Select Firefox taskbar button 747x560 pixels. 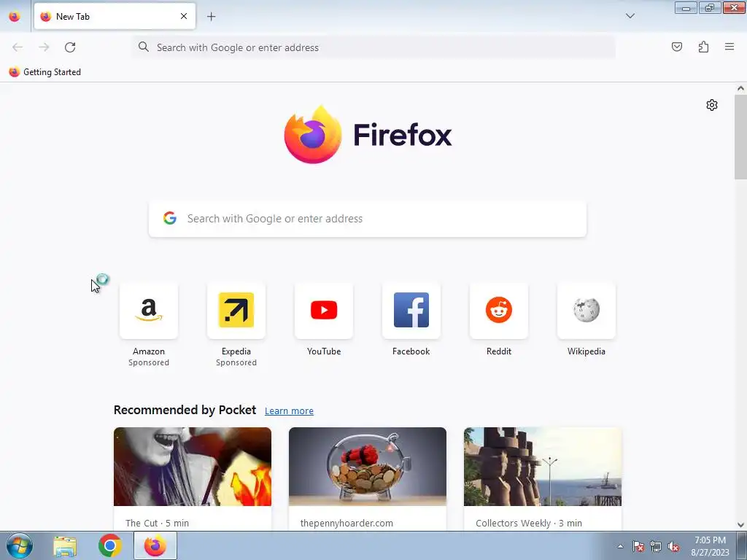(155, 545)
